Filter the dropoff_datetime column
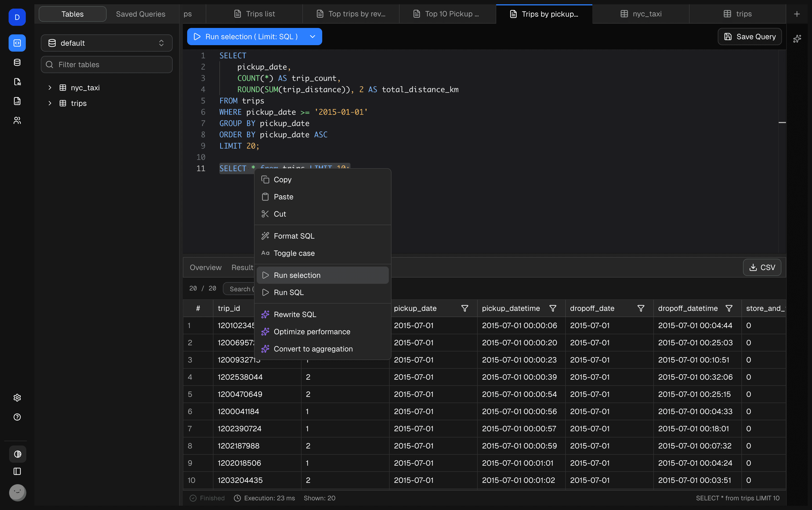Viewport: 812px width, 510px height. click(x=729, y=308)
